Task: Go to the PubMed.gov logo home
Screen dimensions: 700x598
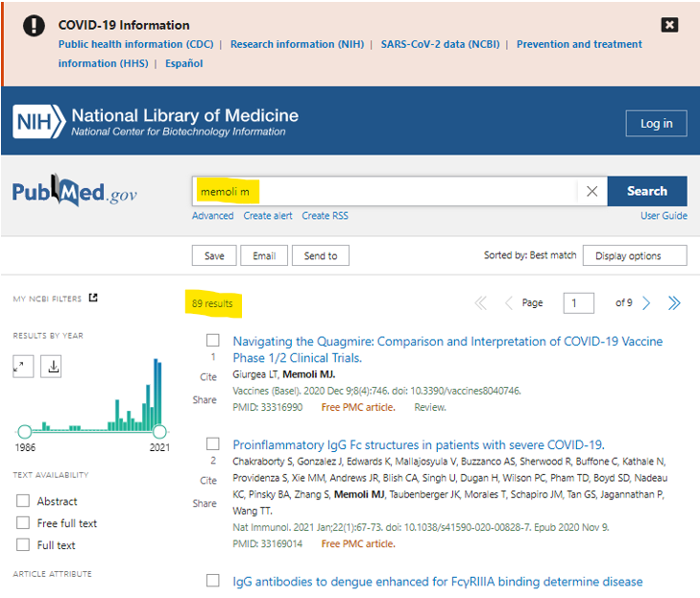Action: (x=74, y=191)
